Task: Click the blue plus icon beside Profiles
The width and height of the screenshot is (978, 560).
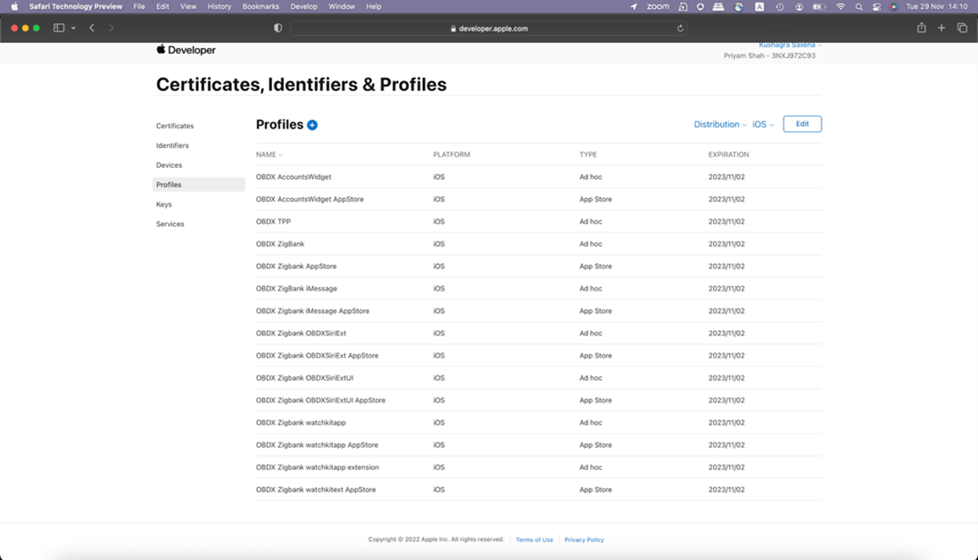Action: 312,125
